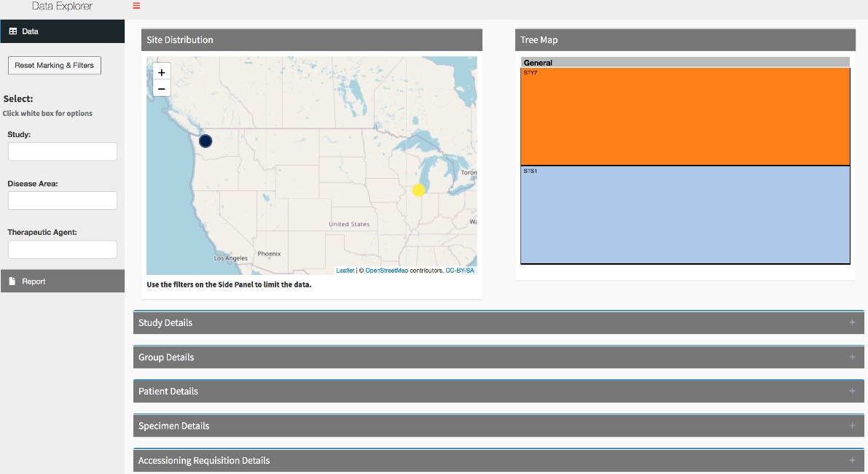Open the Report sidebar tab
This screenshot has height=474, width=868.
62,281
